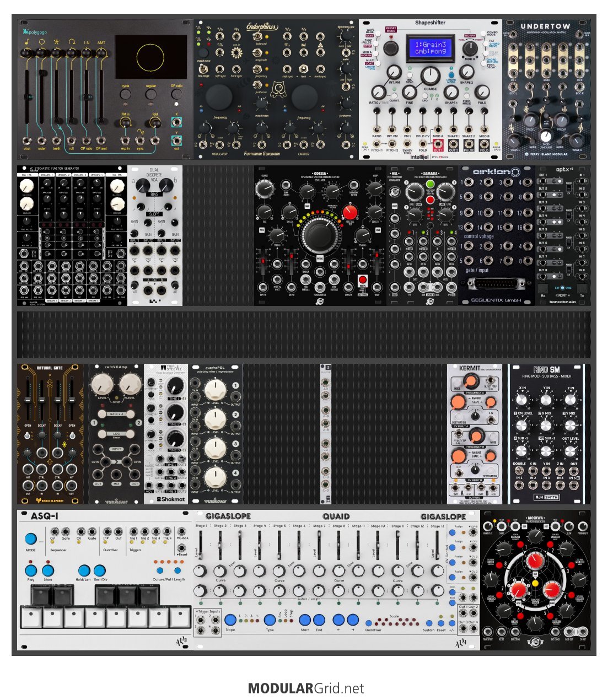The height and width of the screenshot is (700, 613).
Task: Click the Undertow MOD AMOUNT knob
Action: (x=546, y=136)
